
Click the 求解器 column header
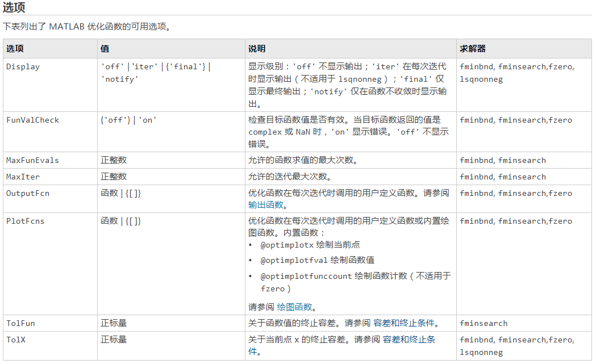[472, 48]
